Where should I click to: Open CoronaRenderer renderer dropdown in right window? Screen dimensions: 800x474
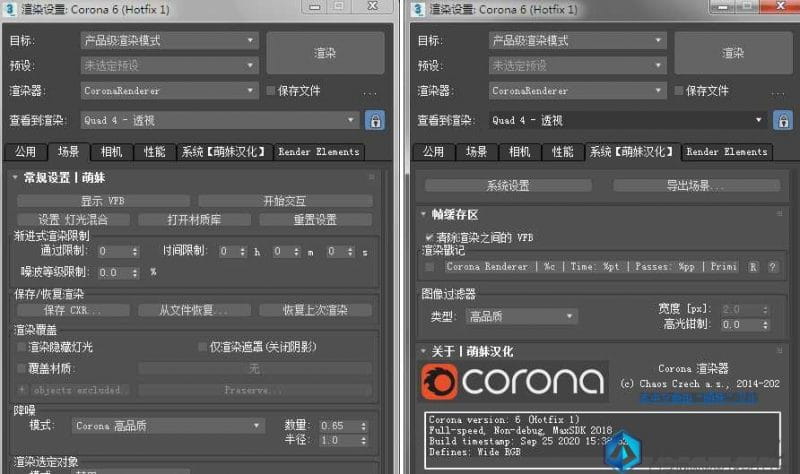pyautogui.click(x=578, y=91)
